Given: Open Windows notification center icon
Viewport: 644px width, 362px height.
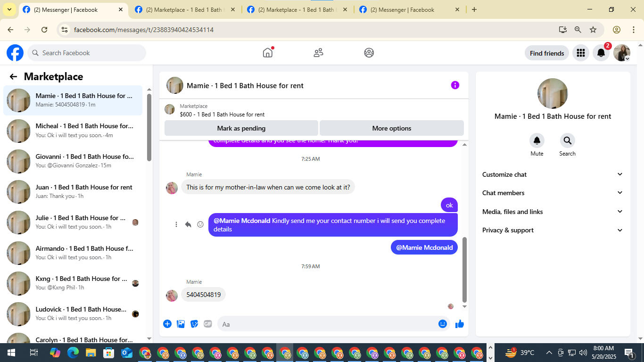Looking at the screenshot, I should coord(629,353).
